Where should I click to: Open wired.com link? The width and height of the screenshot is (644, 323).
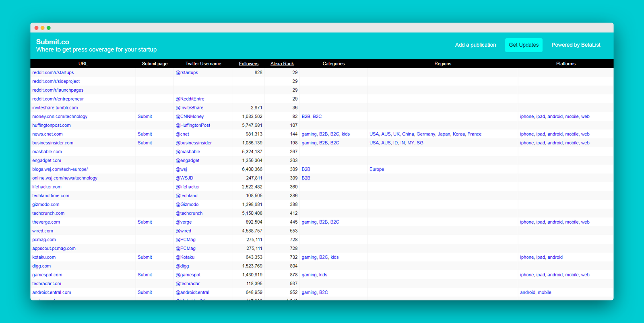43,231
